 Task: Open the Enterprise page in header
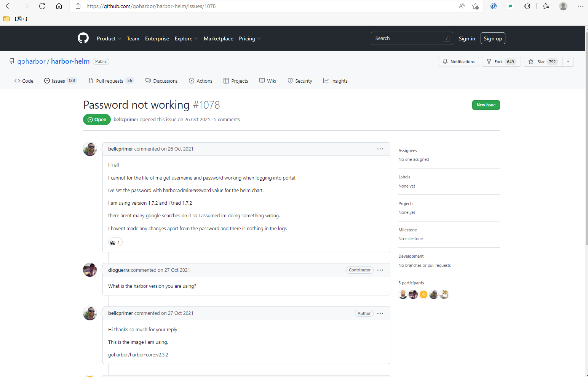157,39
